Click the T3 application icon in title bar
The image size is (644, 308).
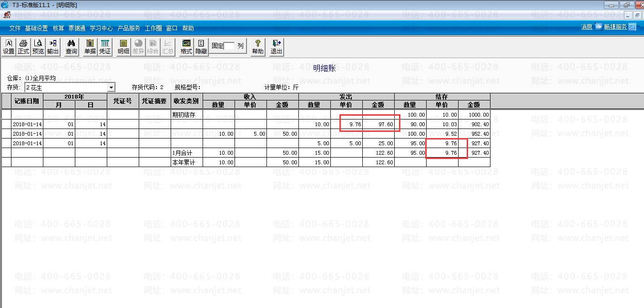click(5, 5)
